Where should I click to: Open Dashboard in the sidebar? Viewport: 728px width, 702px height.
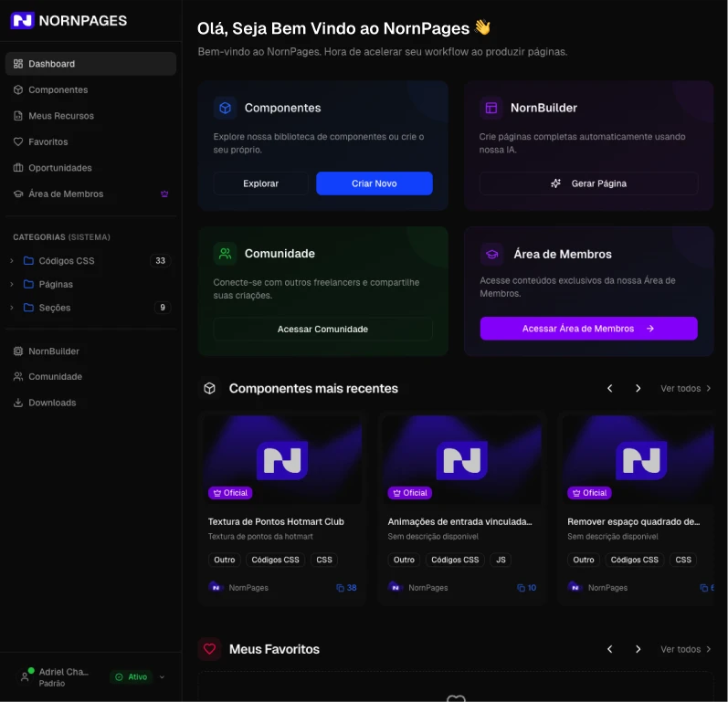point(90,64)
